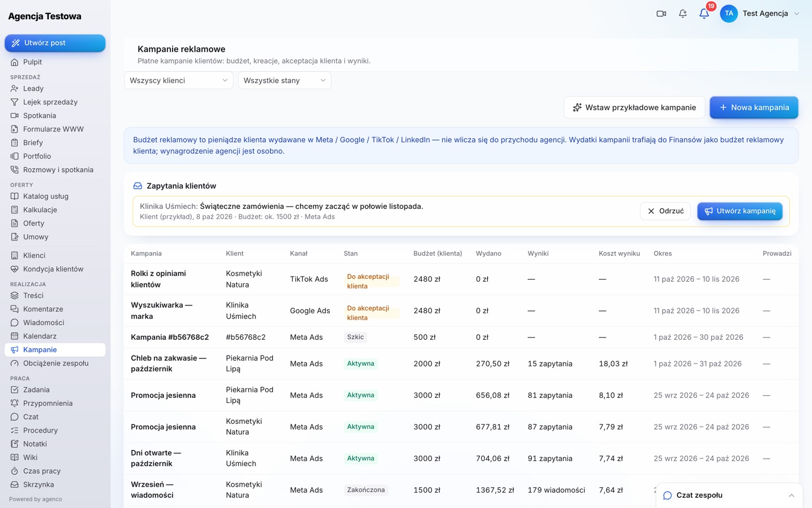This screenshot has height=508, width=812.
Task: Open Obciążenie zespołu menu item
Action: coord(55,364)
